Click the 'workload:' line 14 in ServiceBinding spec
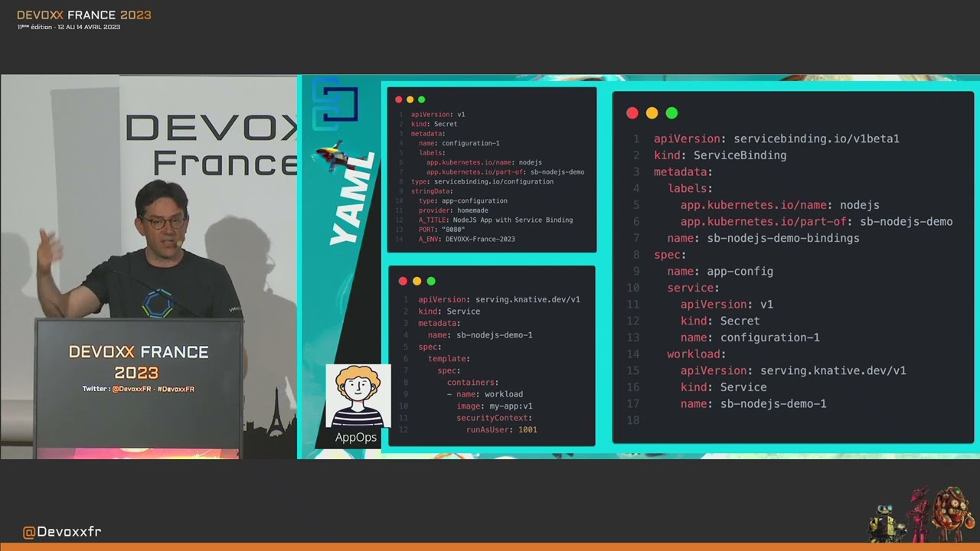Viewport: 980px width, 551px height. click(696, 354)
